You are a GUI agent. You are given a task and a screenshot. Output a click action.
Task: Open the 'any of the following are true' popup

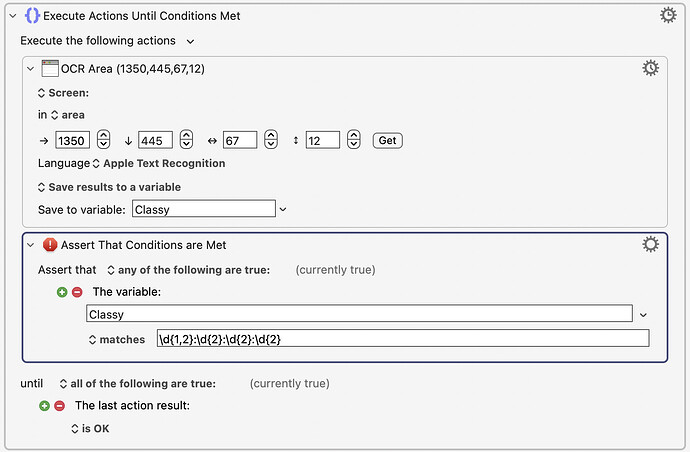(189, 270)
